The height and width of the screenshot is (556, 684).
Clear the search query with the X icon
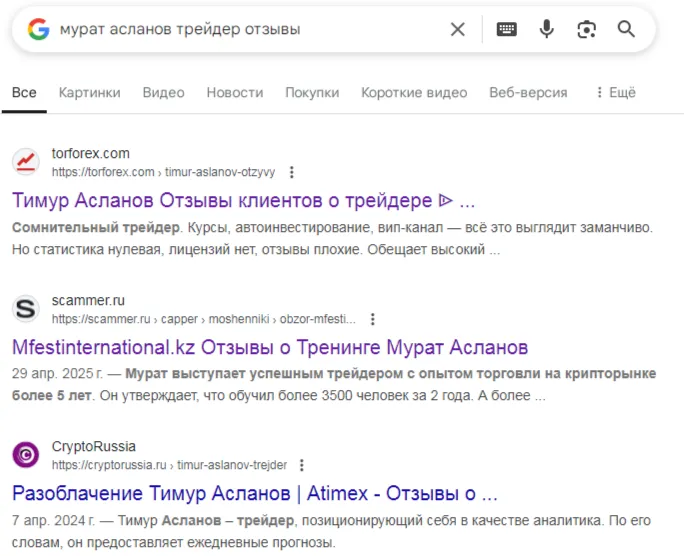(x=458, y=30)
